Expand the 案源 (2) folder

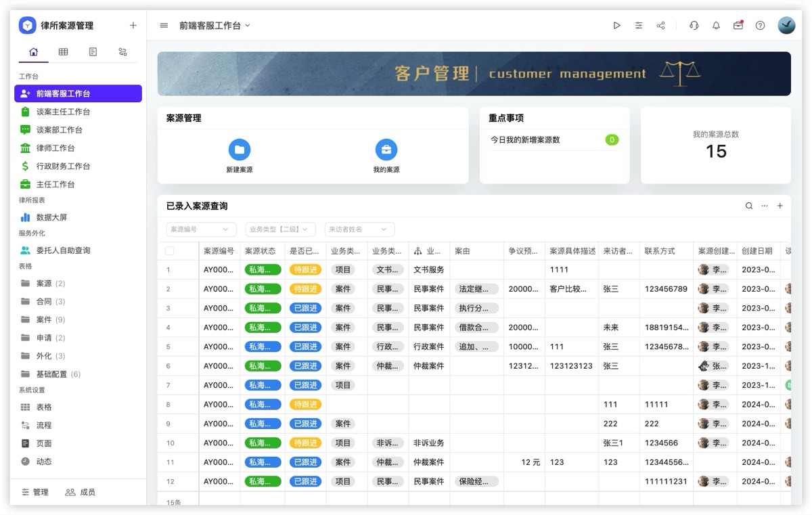click(78, 283)
